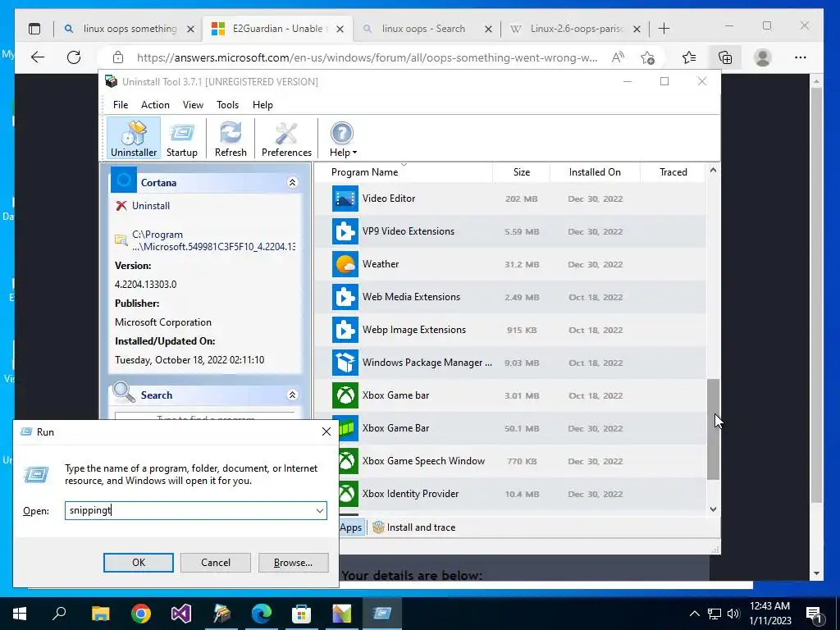Sort by Installed On column
Screen dimensions: 840x630
click(595, 172)
